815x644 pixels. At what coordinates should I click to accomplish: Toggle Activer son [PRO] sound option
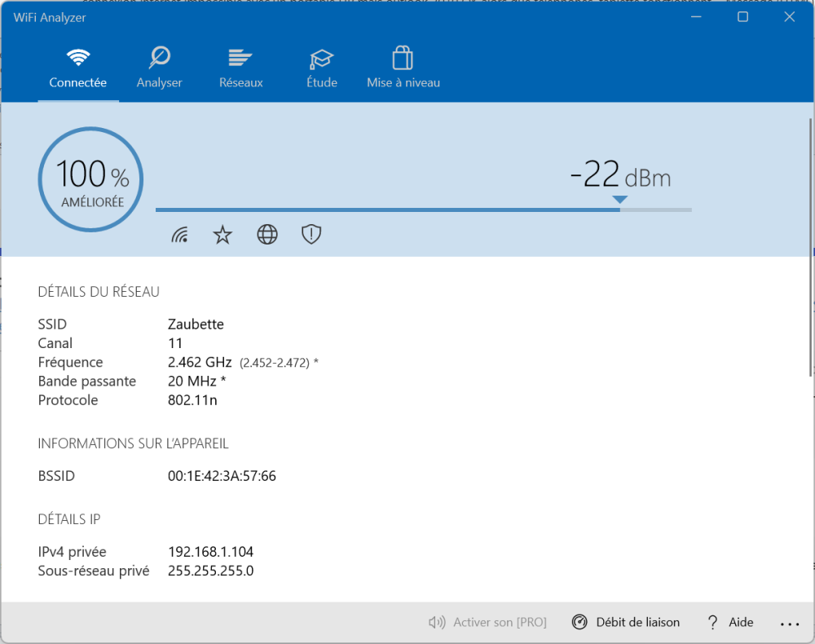487,622
